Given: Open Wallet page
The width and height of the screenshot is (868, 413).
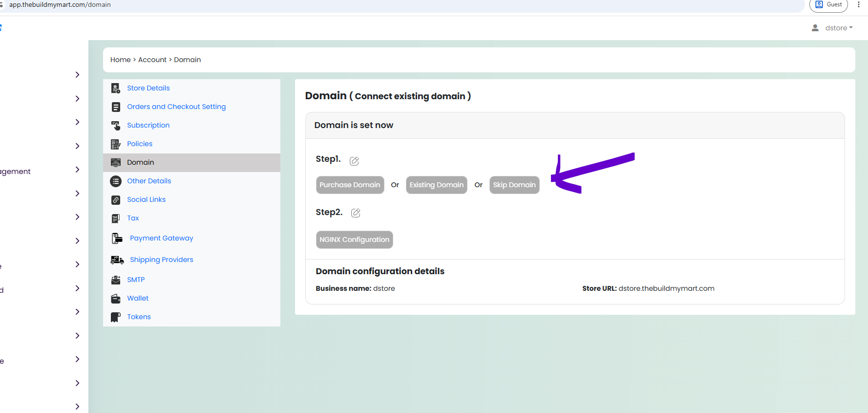Looking at the screenshot, I should tap(138, 298).
